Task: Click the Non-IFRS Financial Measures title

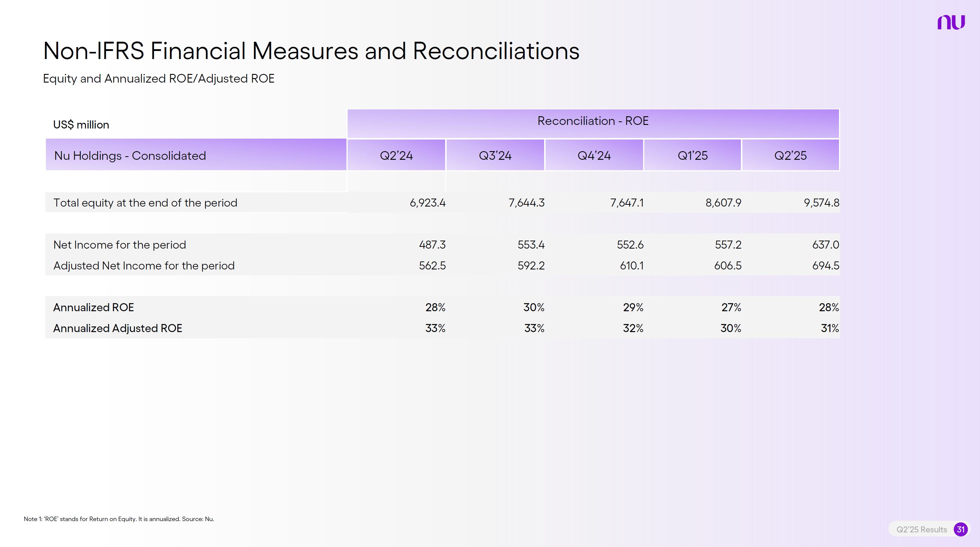Action: [x=311, y=51]
